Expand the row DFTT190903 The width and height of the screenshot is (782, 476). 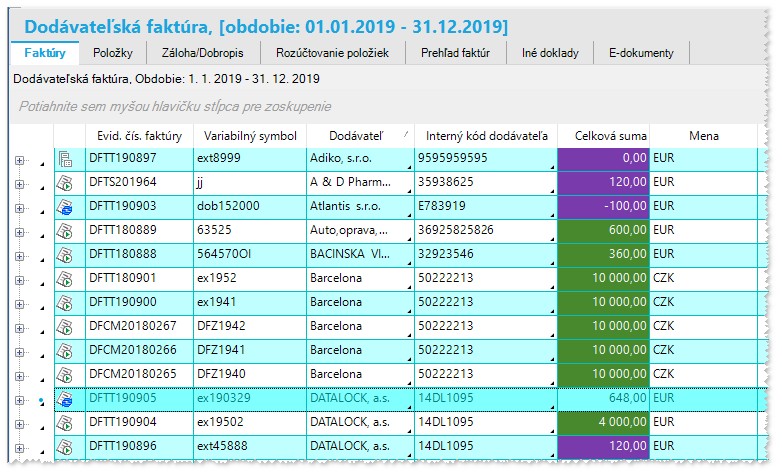tap(19, 208)
